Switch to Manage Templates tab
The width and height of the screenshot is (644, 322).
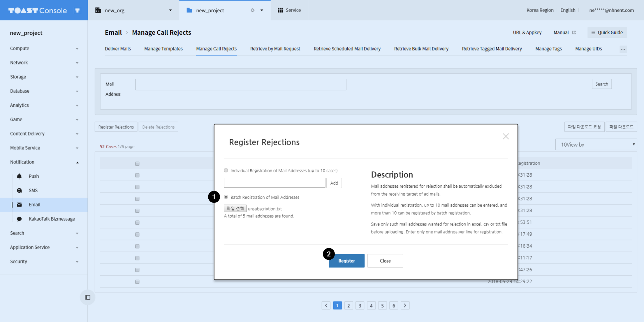pos(163,49)
